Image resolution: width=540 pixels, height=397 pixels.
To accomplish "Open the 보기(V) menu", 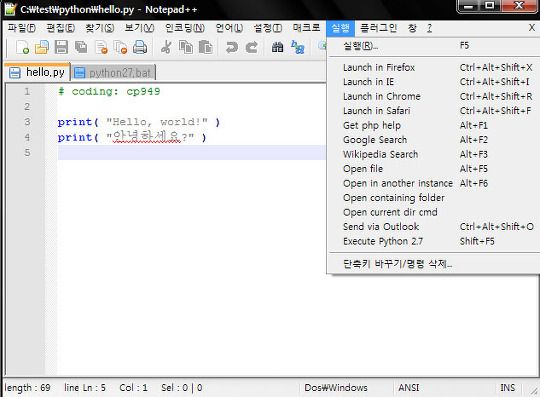I will [x=139, y=28].
